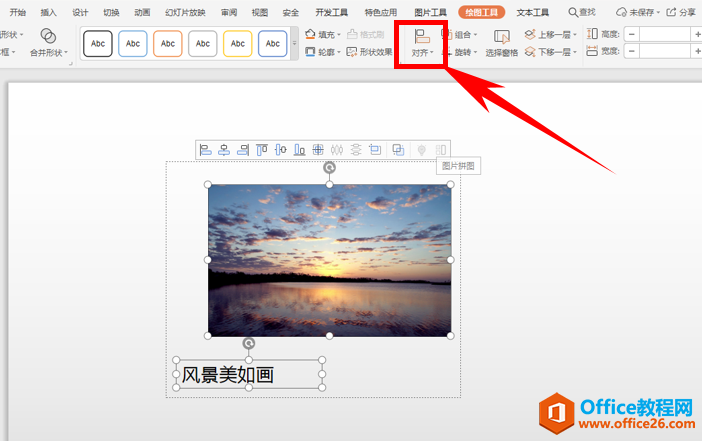Open the Outline (轮廓) dropdown
This screenshot has width=702, height=441.
[325, 52]
